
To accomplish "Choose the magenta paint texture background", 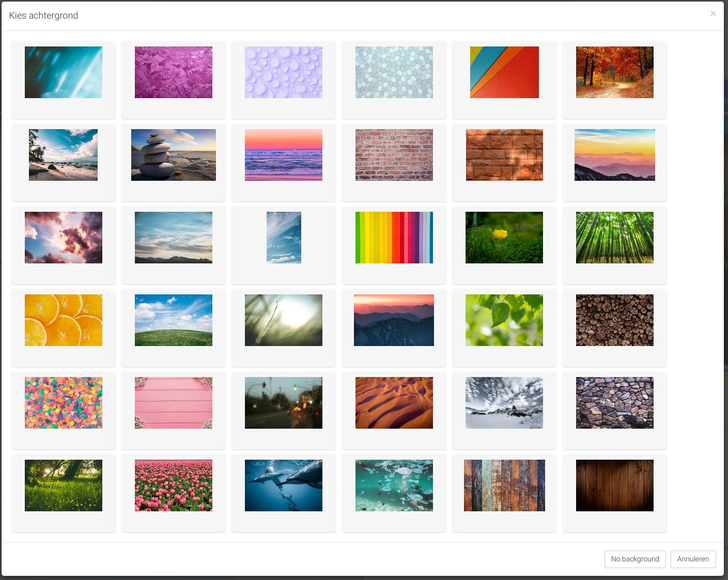I will coord(174,72).
